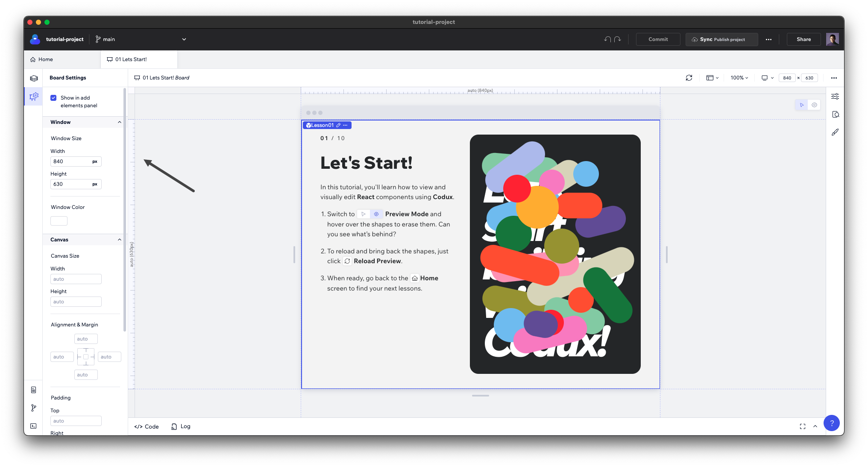
Task: Click the Canvas Height auto field
Action: pyautogui.click(x=76, y=302)
